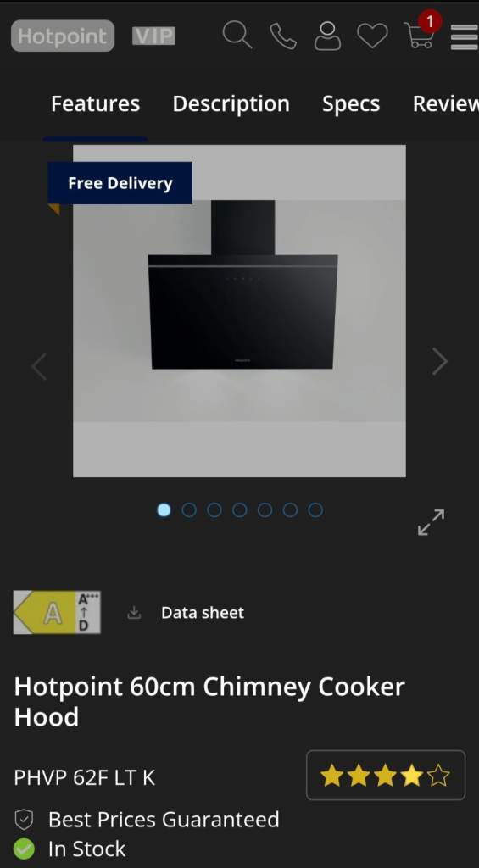Screen dimensions: 479x868
Task: Show the previous product image
Action: [x=39, y=366]
